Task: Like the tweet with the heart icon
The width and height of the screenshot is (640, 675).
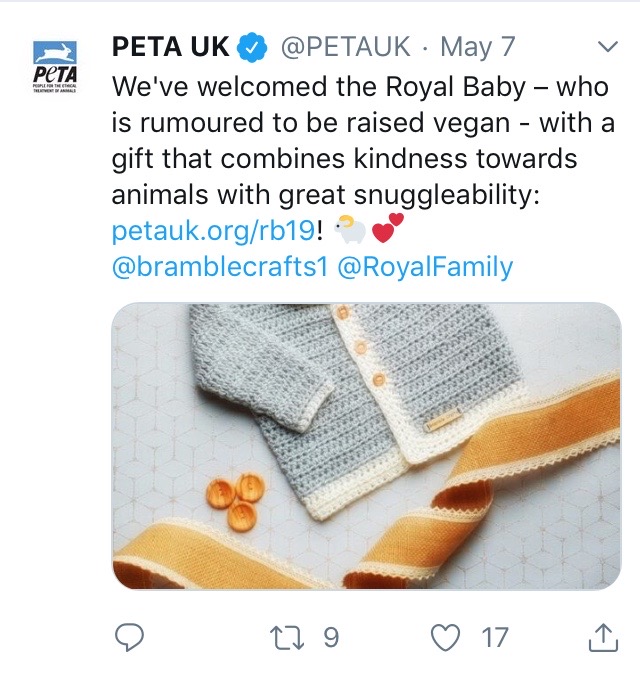Action: pos(445,637)
